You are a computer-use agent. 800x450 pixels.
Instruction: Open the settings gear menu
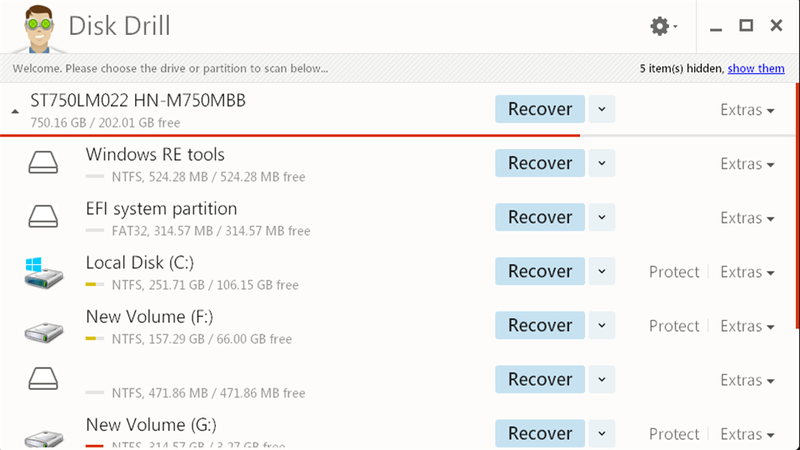(x=660, y=26)
